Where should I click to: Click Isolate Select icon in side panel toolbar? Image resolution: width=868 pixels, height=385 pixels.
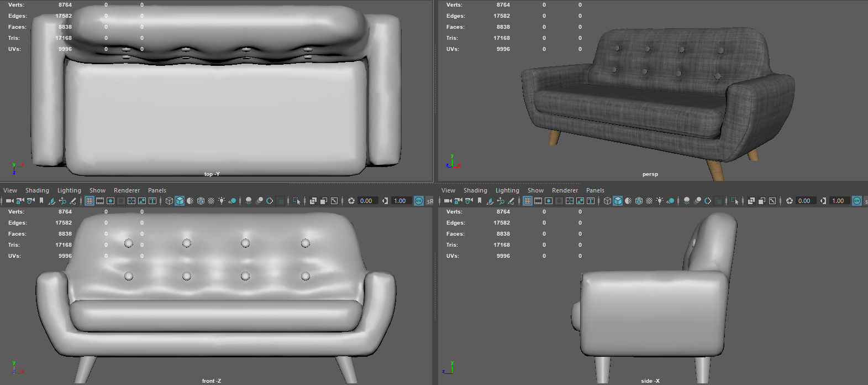735,201
